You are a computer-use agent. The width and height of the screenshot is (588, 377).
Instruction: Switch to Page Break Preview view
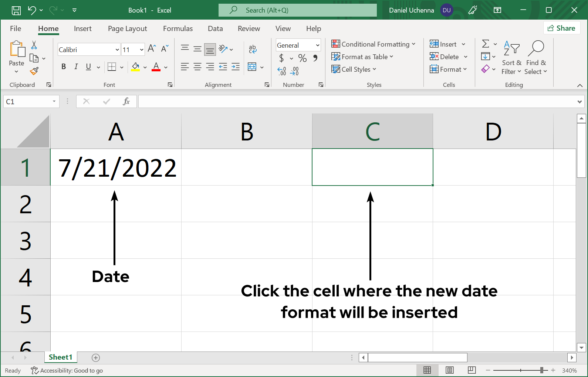[x=472, y=370]
